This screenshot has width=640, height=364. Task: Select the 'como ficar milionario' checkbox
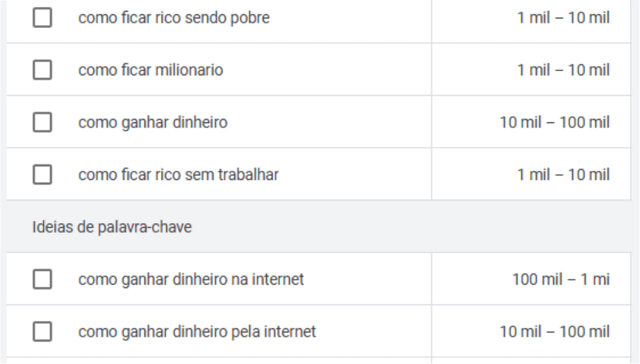click(43, 70)
